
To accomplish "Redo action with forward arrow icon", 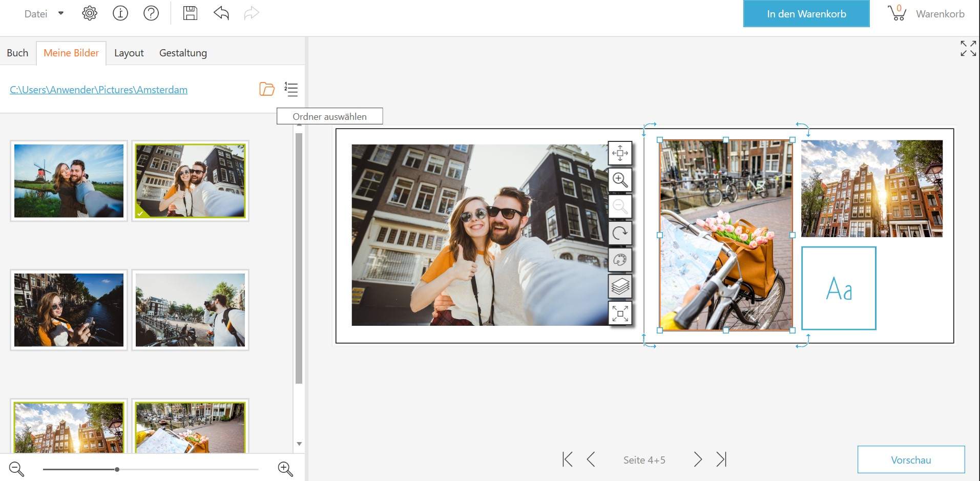I will [252, 13].
